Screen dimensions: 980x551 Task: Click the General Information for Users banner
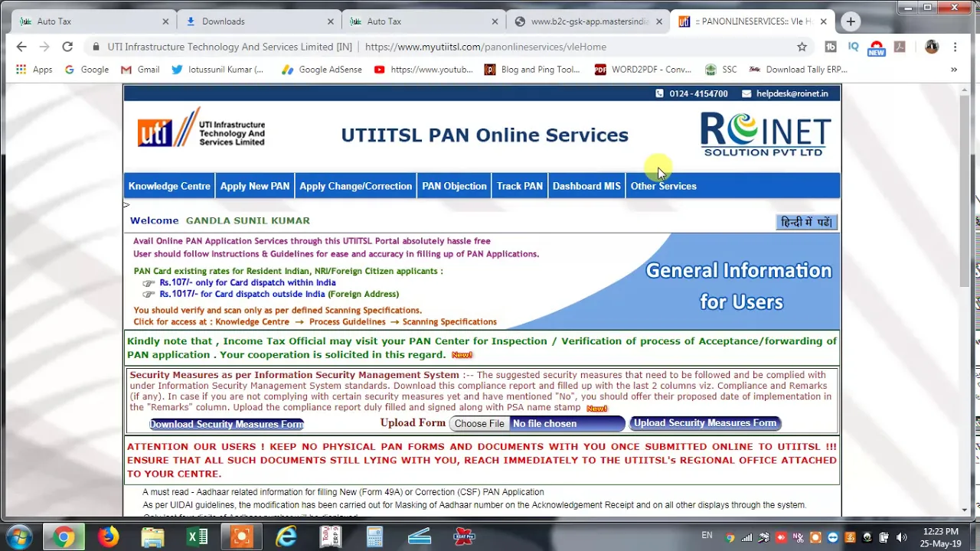click(x=738, y=286)
